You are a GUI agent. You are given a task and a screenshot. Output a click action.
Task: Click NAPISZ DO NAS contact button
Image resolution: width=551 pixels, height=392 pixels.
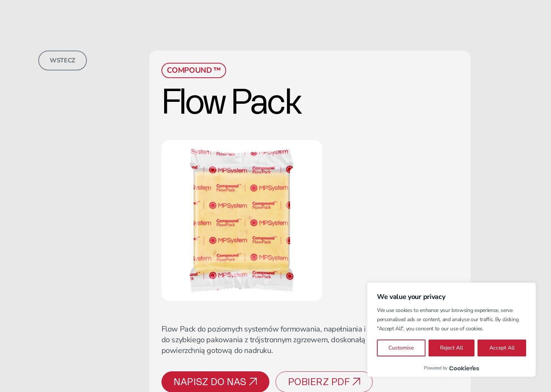tap(215, 382)
